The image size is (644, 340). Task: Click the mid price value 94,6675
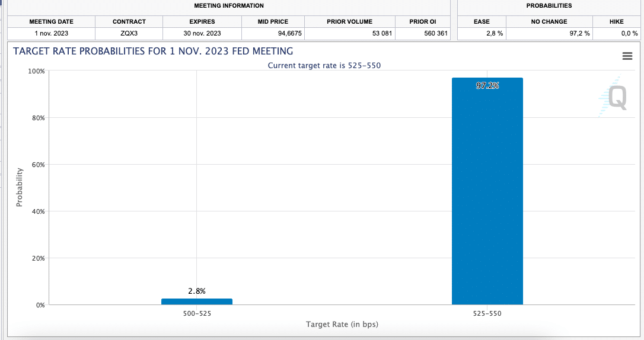click(x=289, y=33)
